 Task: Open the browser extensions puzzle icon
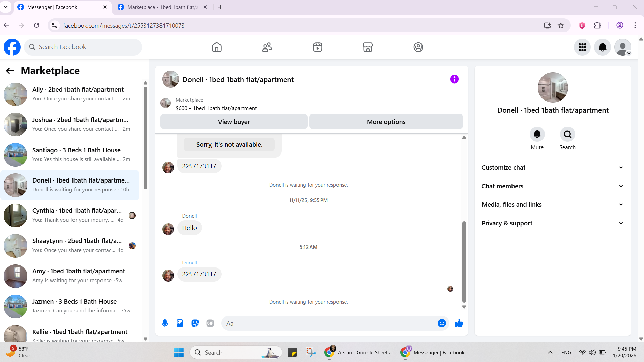pos(597,25)
